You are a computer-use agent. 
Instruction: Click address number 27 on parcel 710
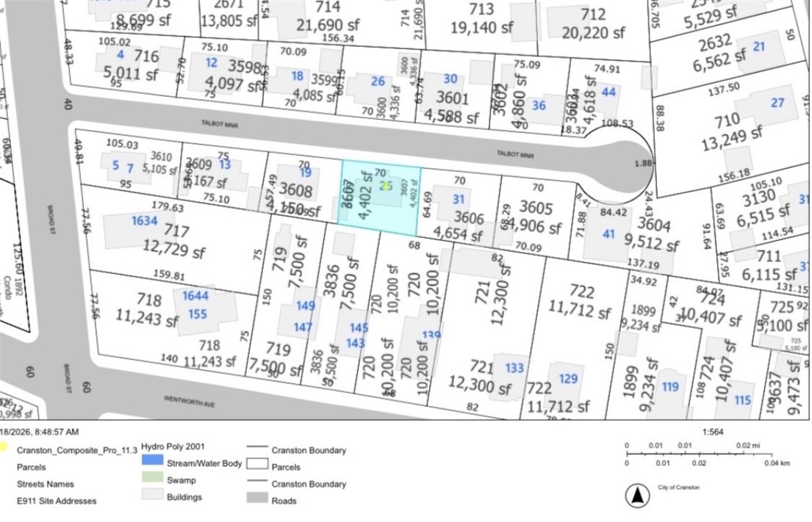pos(777,103)
